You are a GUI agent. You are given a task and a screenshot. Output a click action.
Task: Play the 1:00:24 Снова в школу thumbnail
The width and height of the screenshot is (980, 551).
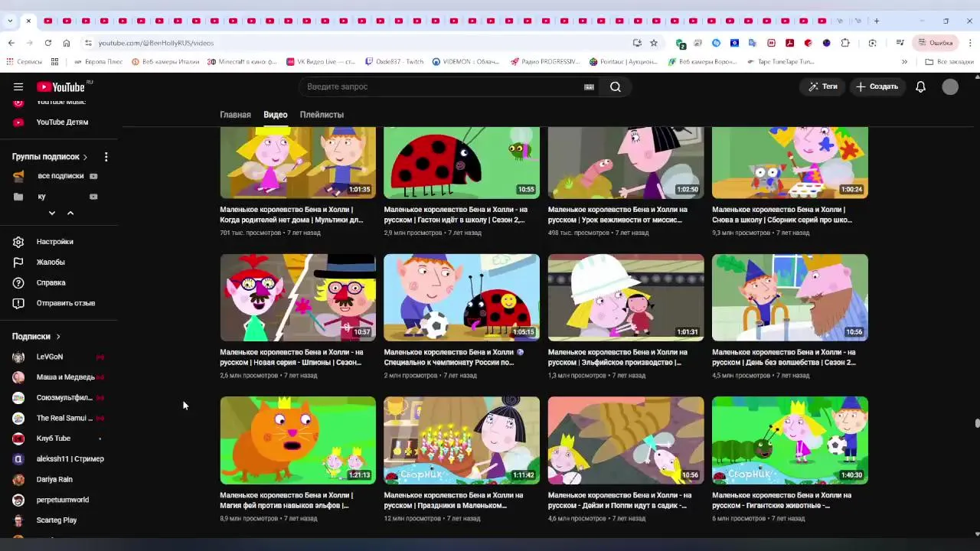tap(790, 163)
